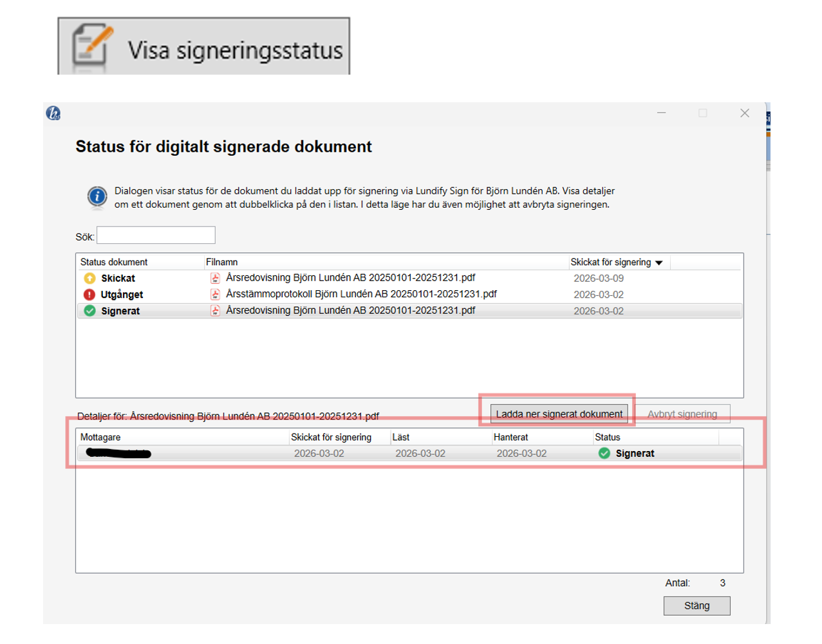Click the blue information icon
Screen dimensions: 822x644
(x=97, y=196)
